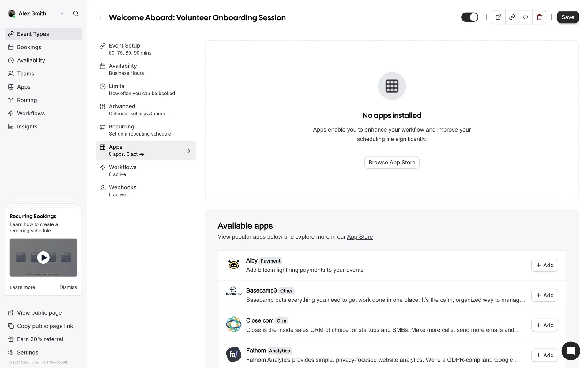Expand the Alex Smith account dropdown
Image resolution: width=588 pixels, height=368 pixels.
pos(62,13)
